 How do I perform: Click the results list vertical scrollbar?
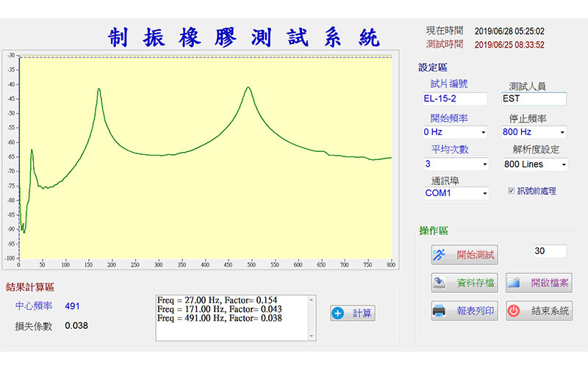pos(313,318)
